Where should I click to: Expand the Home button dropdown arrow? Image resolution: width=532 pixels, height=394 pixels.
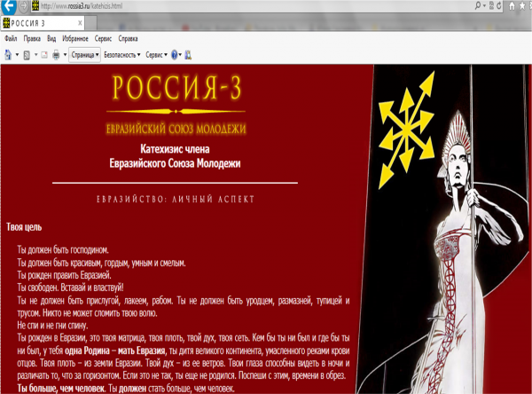tap(17, 55)
